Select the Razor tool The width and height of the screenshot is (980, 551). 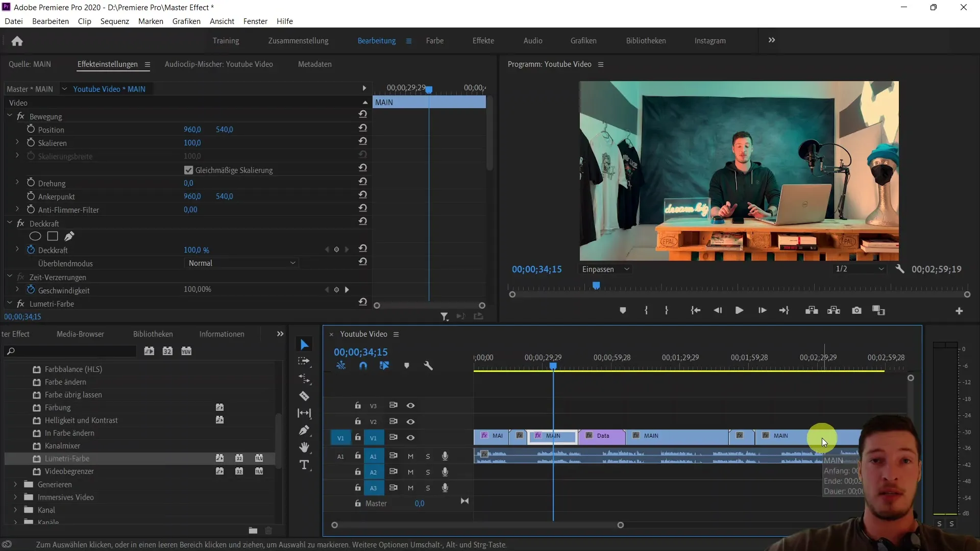coord(304,396)
